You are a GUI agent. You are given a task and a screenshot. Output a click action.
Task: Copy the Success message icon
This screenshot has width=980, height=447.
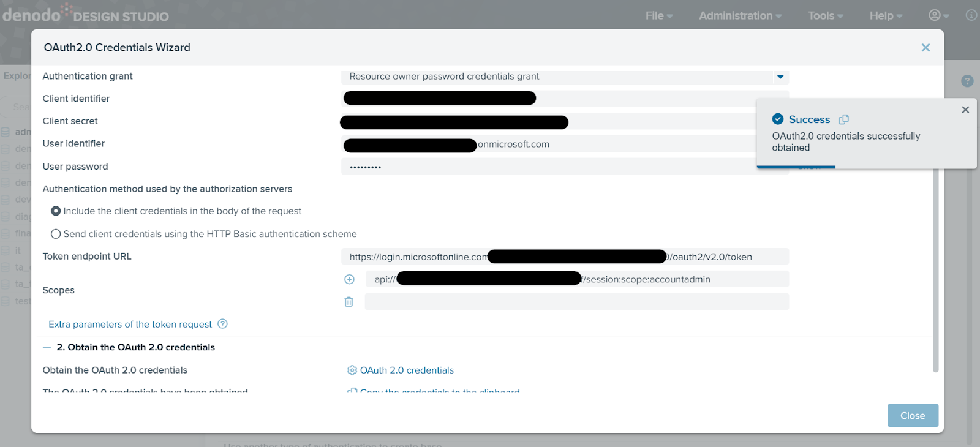843,119
